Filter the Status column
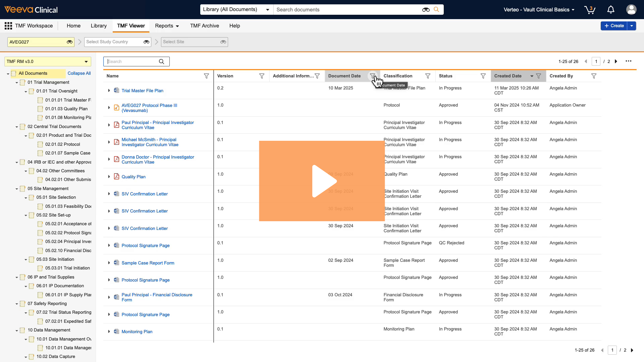The width and height of the screenshot is (644, 362). [x=483, y=76]
